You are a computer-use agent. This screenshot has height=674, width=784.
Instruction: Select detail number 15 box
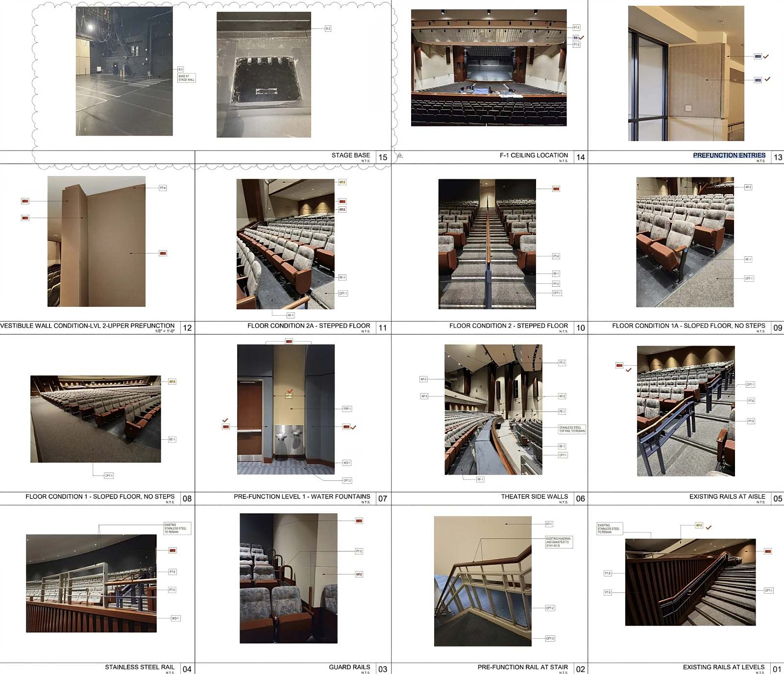pyautogui.click(x=383, y=157)
